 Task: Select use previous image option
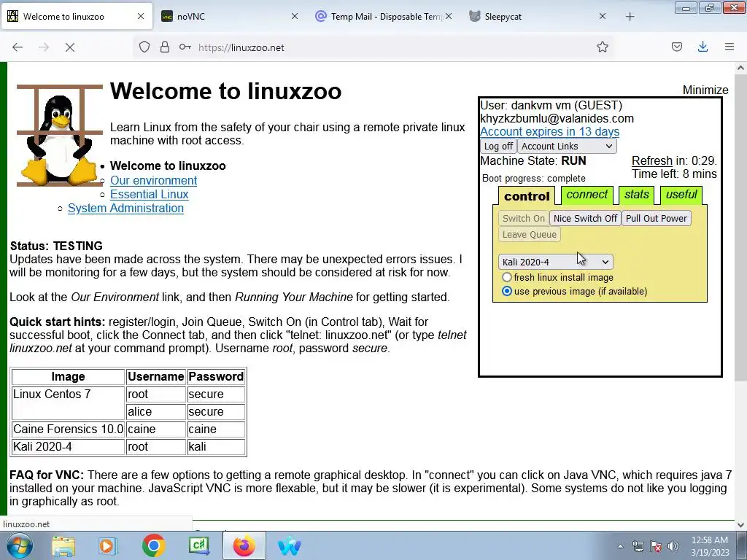507,291
